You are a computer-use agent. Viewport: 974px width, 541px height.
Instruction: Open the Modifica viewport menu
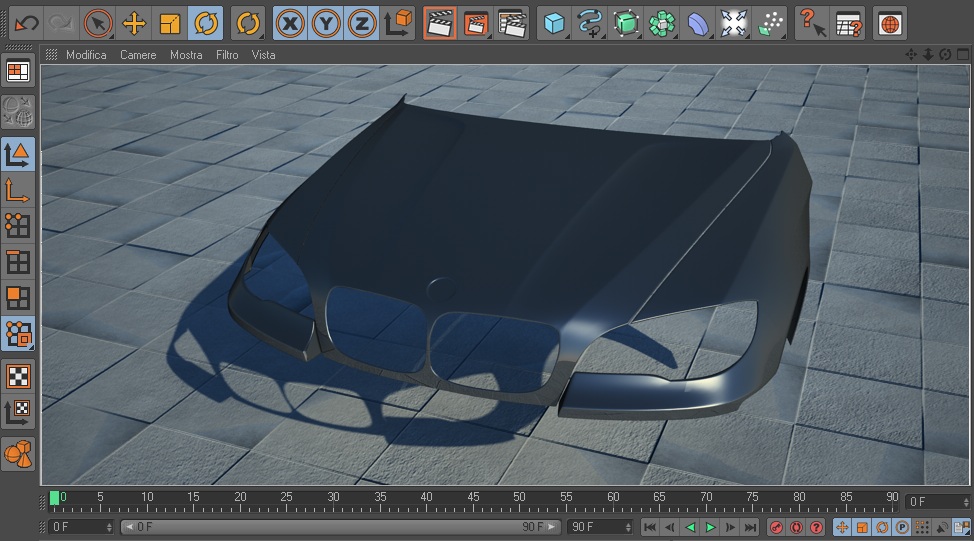[86, 55]
